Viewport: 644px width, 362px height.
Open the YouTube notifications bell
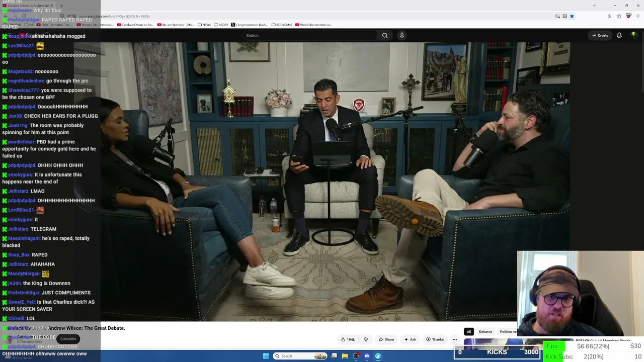619,35
